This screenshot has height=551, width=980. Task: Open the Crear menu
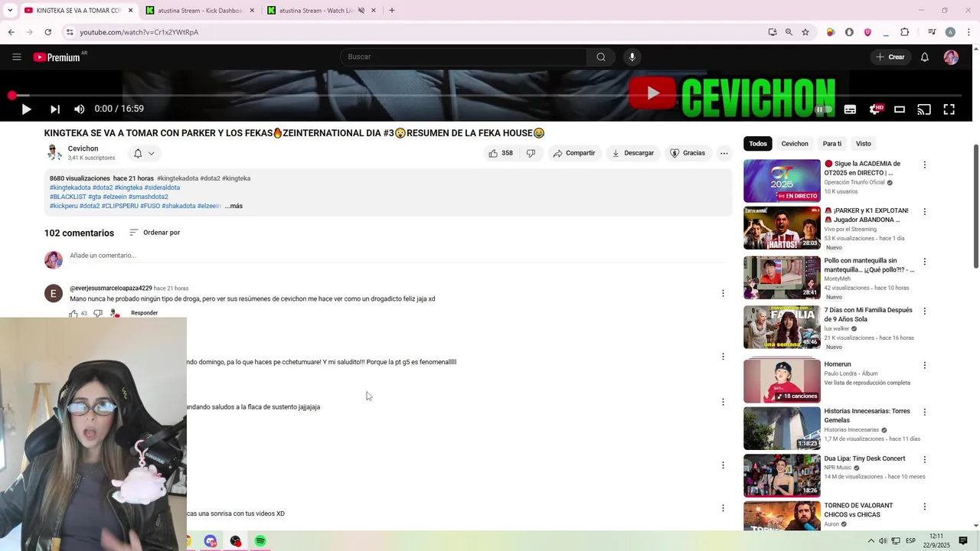point(890,57)
